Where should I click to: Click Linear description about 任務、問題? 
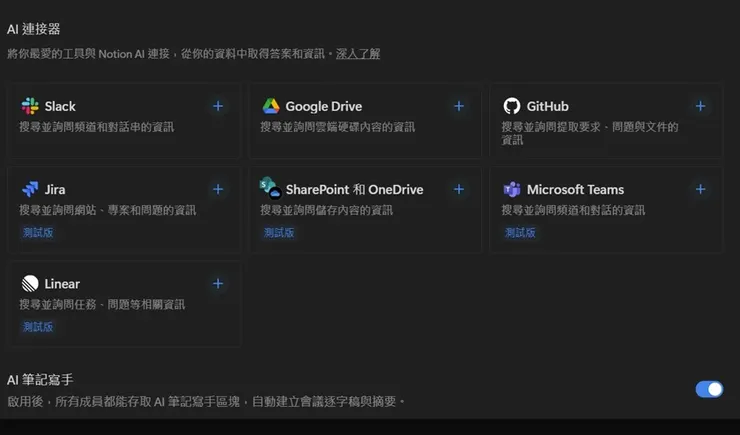102,304
